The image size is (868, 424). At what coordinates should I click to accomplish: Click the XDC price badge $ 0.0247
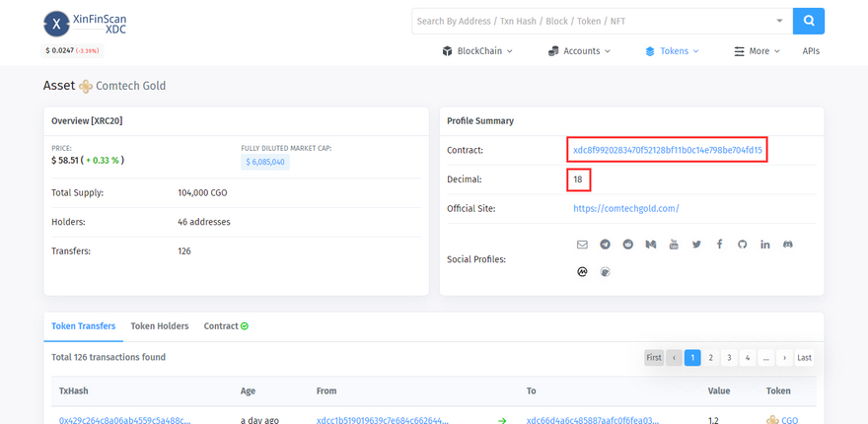point(72,51)
